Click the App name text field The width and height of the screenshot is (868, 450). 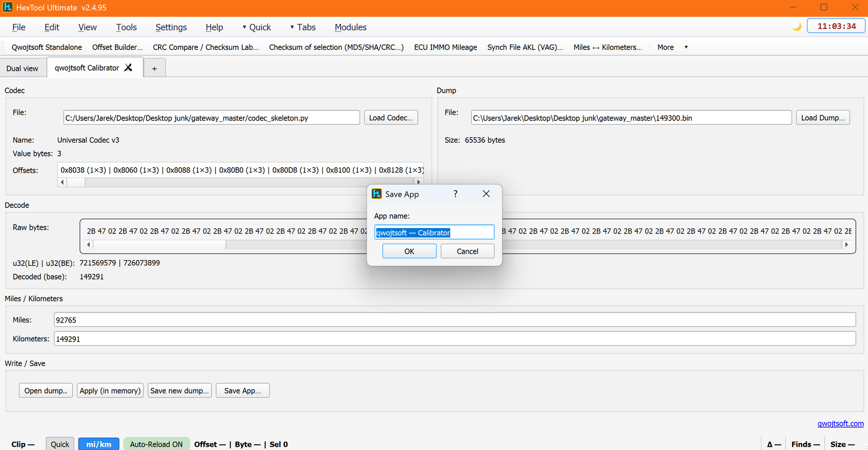coord(435,232)
